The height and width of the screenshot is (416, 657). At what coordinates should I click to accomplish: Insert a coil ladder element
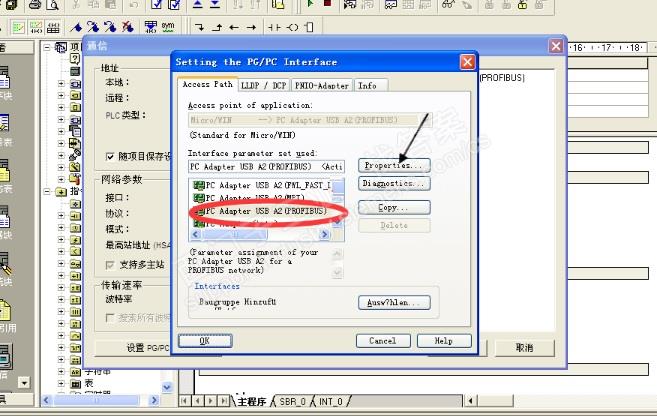coord(292,28)
